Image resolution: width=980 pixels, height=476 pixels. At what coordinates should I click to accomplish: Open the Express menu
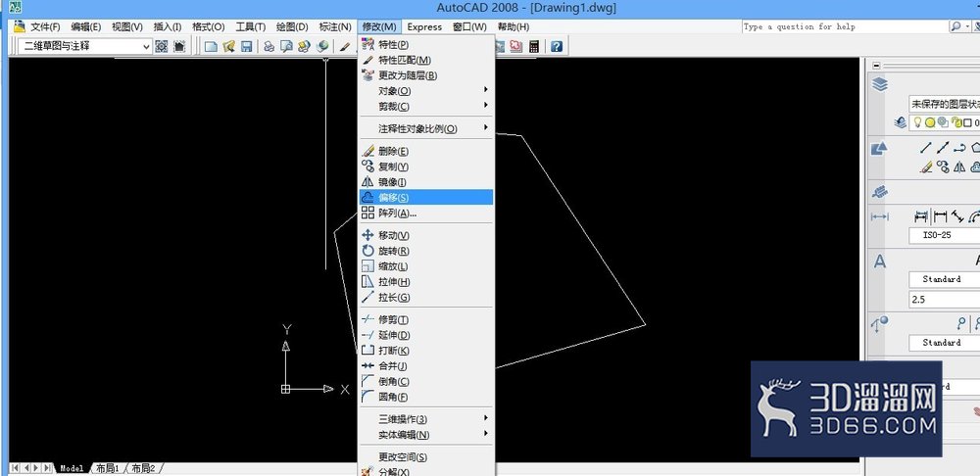424,26
